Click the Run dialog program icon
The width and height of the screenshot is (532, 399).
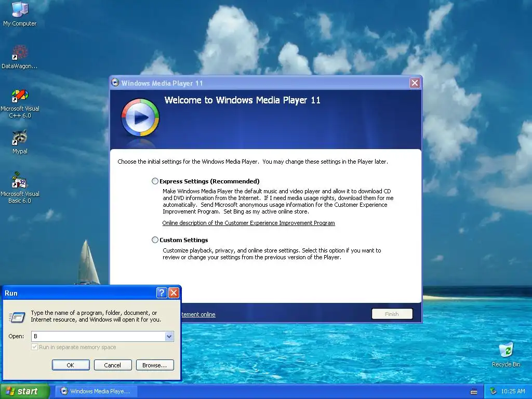(x=17, y=317)
